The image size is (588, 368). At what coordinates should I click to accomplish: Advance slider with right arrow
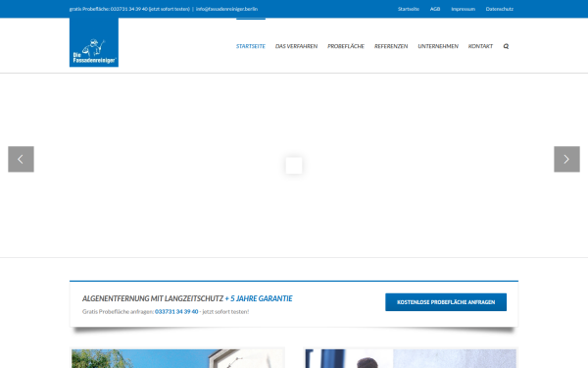coord(566,159)
